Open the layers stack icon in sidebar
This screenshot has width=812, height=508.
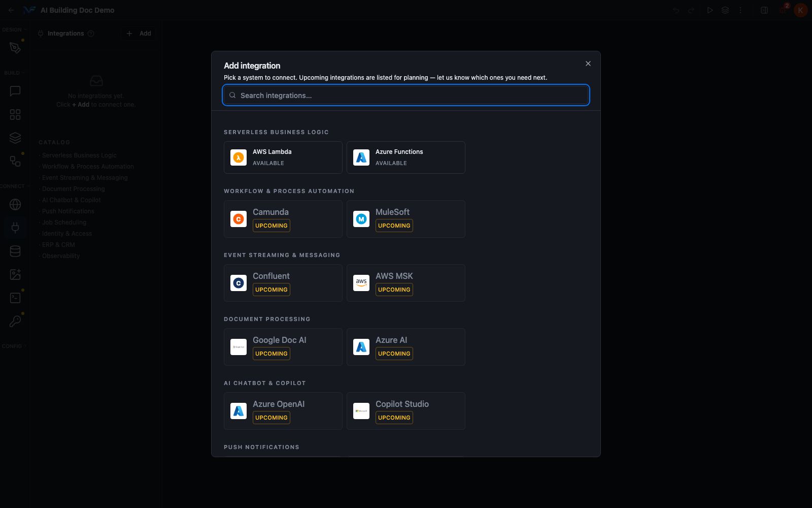point(15,138)
